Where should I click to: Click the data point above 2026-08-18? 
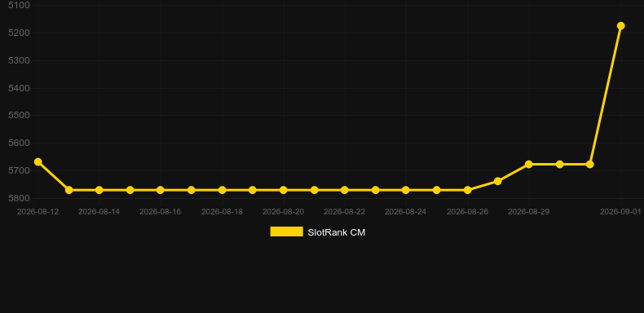(223, 190)
